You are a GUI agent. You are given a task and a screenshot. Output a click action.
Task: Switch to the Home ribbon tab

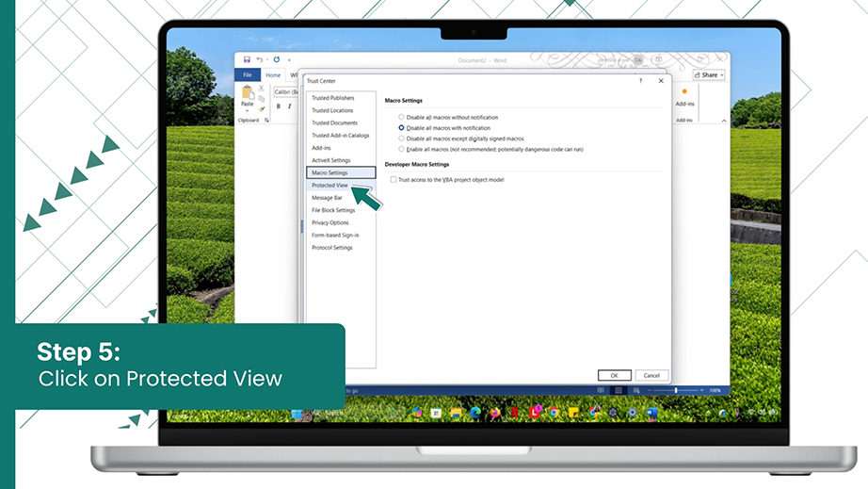pyautogui.click(x=273, y=74)
